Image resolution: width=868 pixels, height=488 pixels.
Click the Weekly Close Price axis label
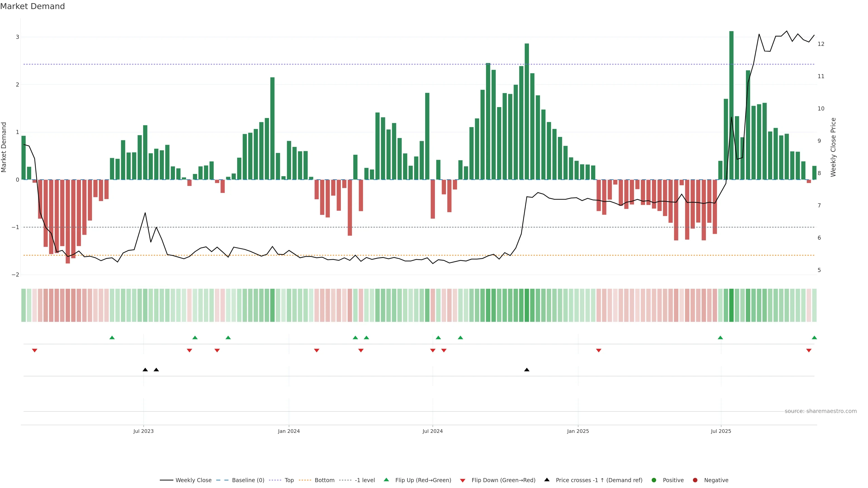pyautogui.click(x=833, y=147)
